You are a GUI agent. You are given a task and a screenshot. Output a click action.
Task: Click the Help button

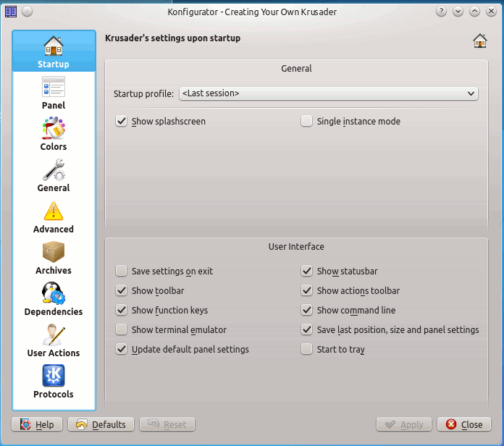click(37, 424)
